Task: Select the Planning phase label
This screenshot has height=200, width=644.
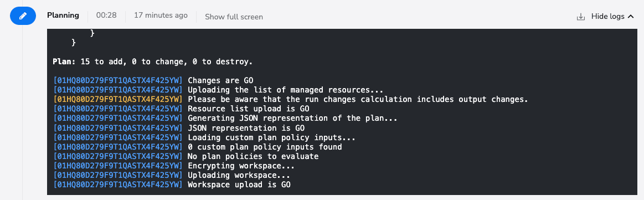Action: [x=63, y=16]
